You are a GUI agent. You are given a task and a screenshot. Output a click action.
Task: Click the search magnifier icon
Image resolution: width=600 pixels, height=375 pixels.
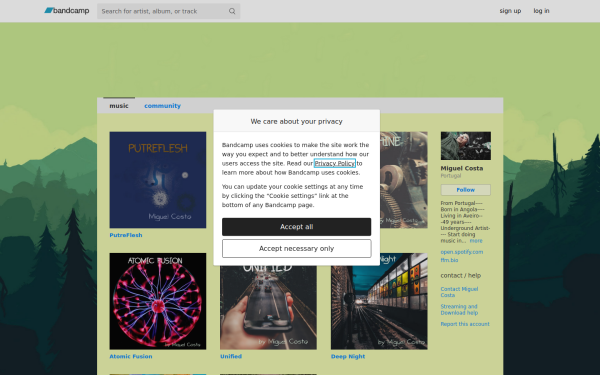(232, 11)
